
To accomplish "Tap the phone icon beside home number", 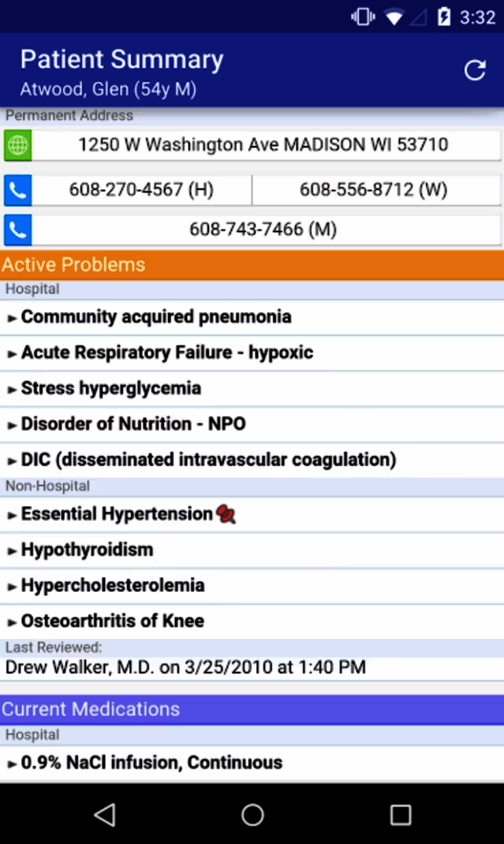I will click(18, 191).
